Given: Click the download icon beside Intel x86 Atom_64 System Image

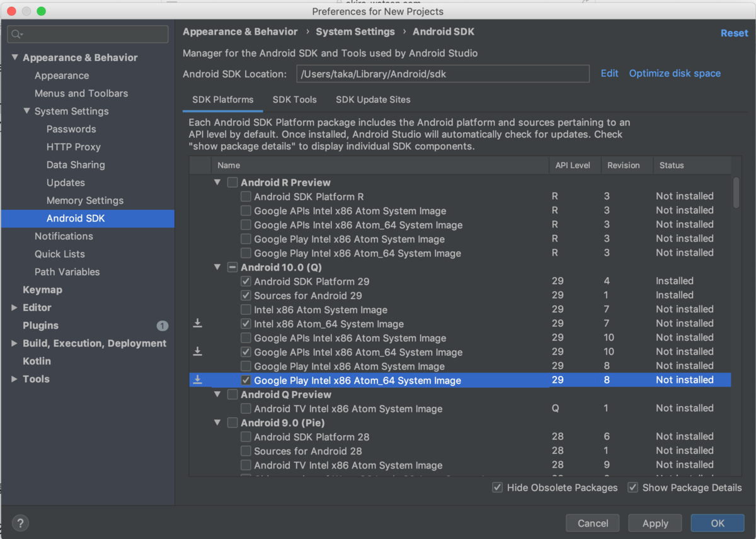Looking at the screenshot, I should tap(198, 324).
